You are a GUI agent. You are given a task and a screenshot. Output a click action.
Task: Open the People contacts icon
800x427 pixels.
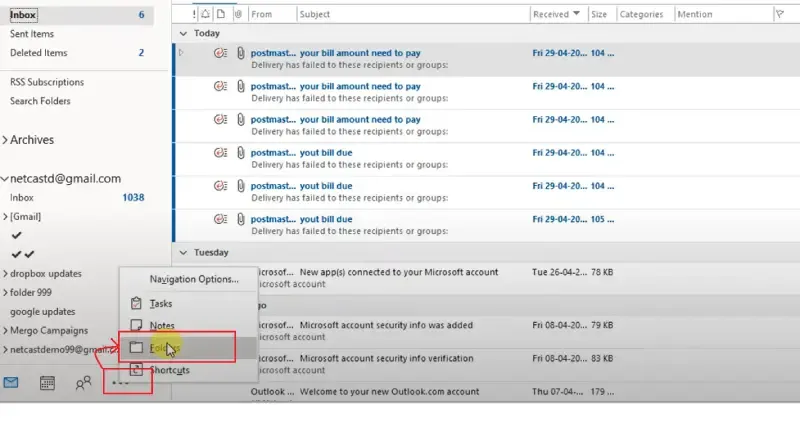(83, 383)
